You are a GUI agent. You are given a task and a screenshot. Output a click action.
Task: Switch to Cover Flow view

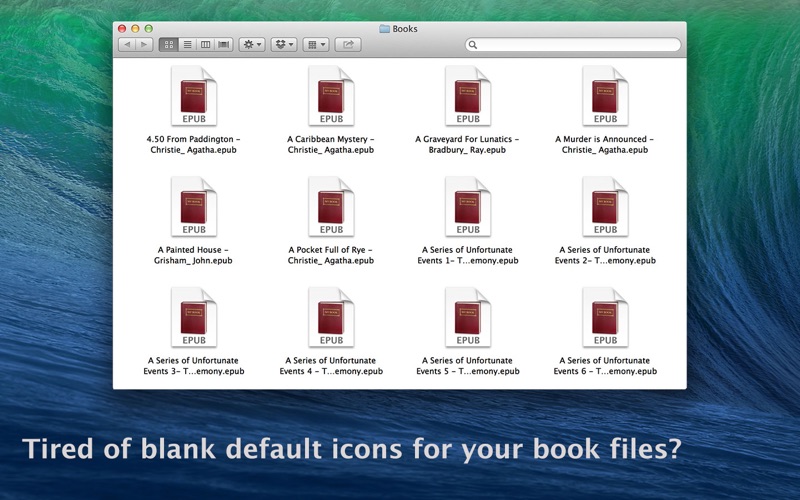224,45
